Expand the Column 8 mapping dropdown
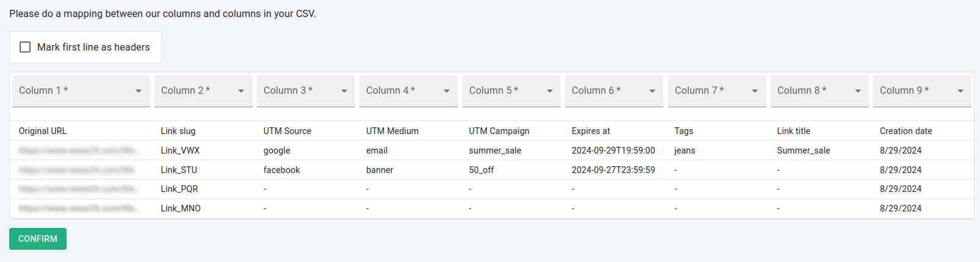Viewport: 980px width, 262px height. (x=819, y=91)
